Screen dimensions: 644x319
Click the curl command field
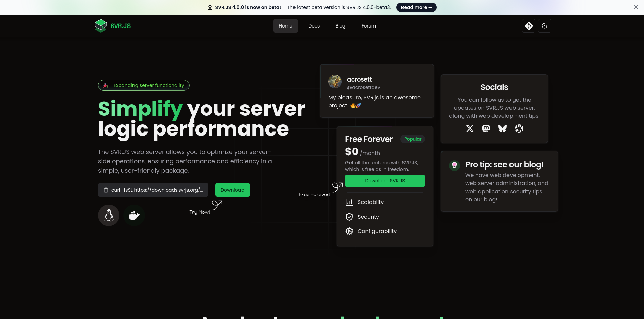tap(153, 190)
